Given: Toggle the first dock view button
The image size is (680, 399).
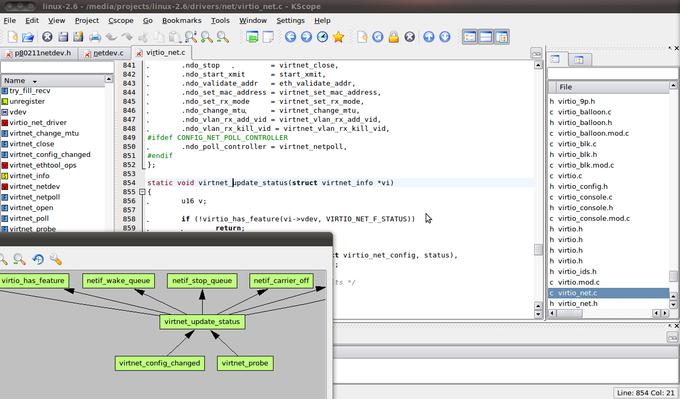Looking at the screenshot, I should tap(470, 37).
